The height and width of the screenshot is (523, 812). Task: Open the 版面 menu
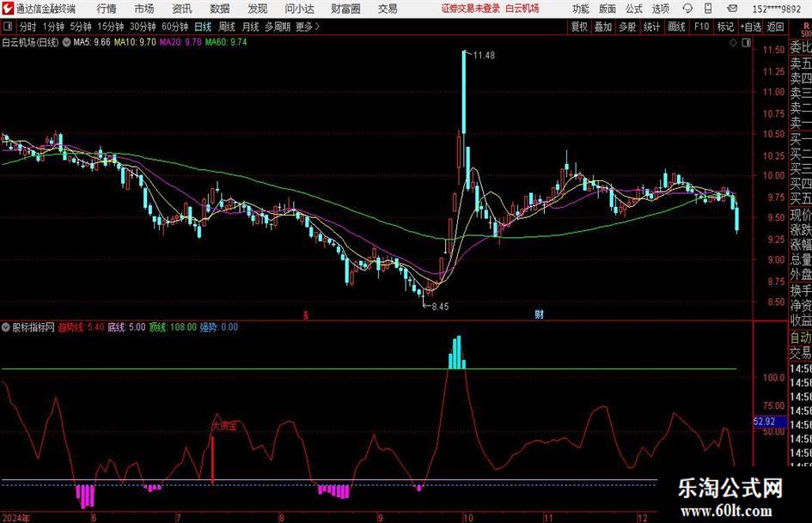pos(607,9)
